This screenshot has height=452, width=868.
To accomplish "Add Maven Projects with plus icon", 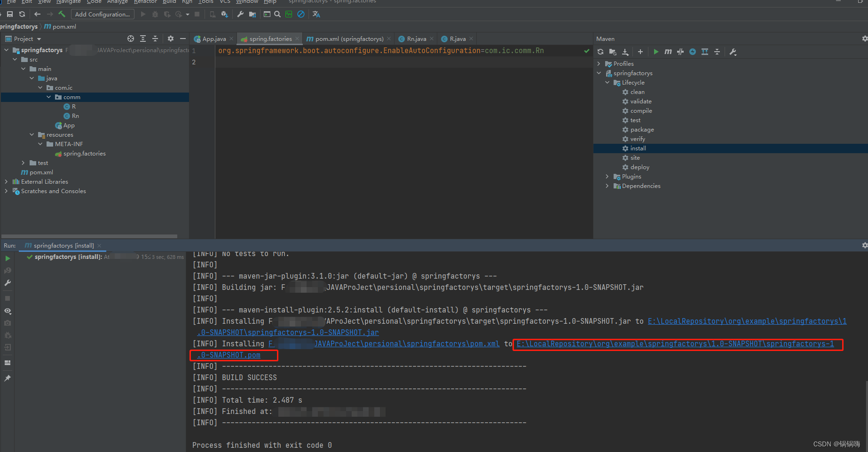I will click(640, 52).
